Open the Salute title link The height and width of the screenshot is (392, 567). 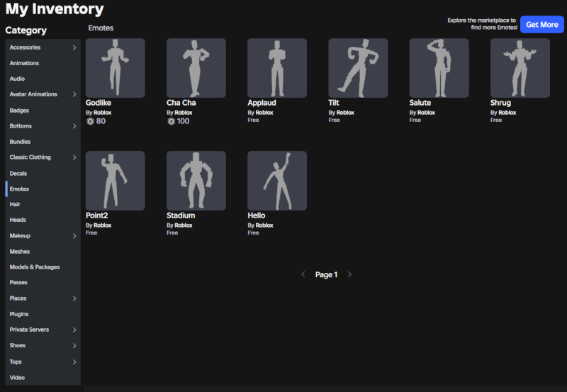coord(420,103)
